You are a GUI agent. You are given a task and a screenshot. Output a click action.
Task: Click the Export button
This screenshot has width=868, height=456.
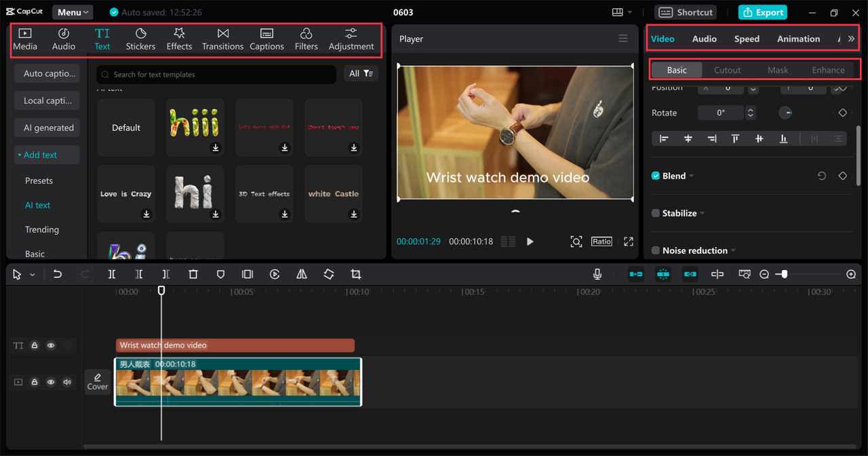click(x=763, y=12)
